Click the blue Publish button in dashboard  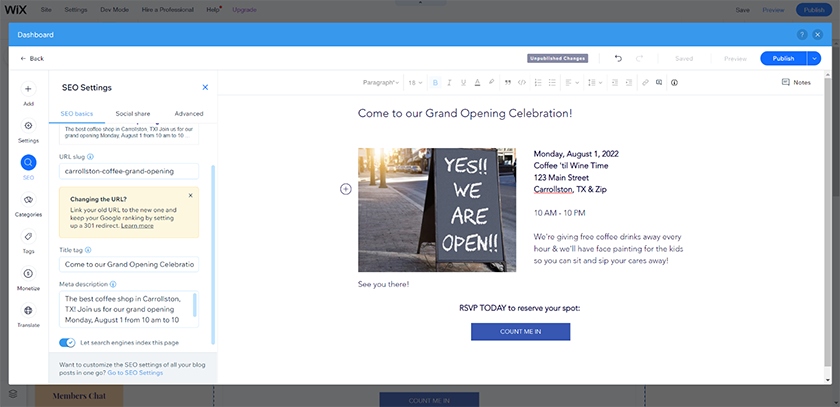coord(784,58)
